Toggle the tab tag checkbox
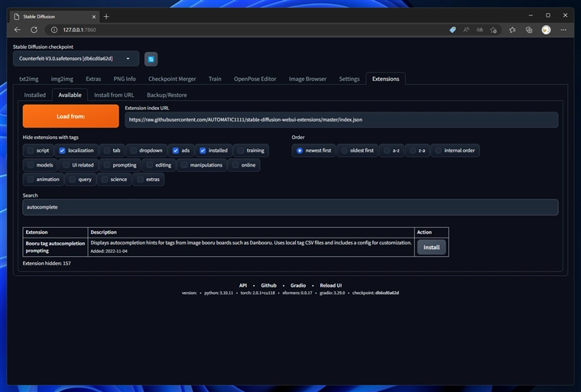Screen dimensions: 581x392 tap(107, 151)
